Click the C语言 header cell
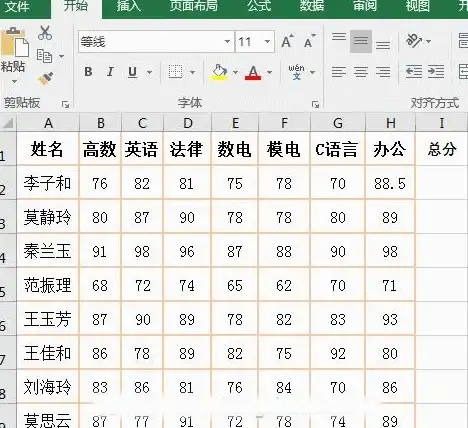The image size is (468, 428). 337,149
